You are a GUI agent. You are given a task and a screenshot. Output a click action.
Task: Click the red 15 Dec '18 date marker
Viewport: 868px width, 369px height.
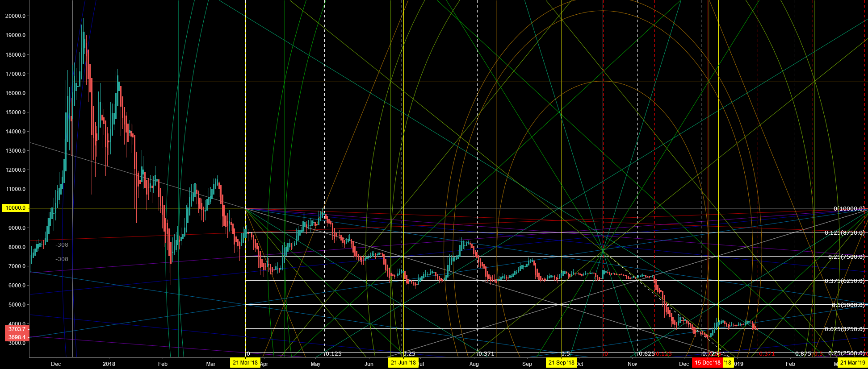707,363
